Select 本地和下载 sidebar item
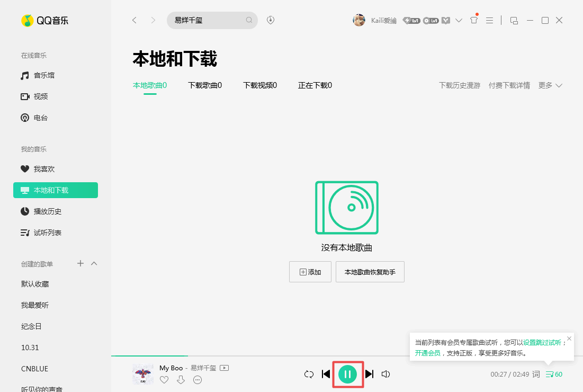The width and height of the screenshot is (583, 392). point(56,190)
